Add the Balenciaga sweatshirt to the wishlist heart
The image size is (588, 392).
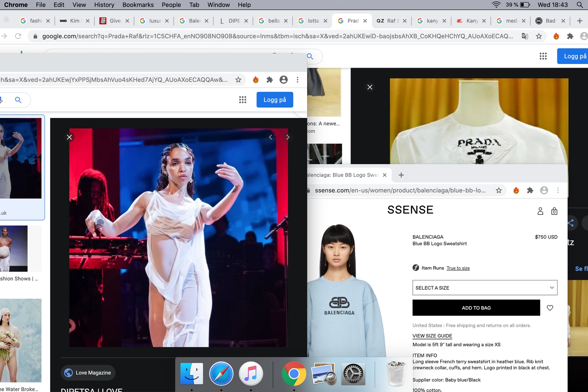point(550,308)
